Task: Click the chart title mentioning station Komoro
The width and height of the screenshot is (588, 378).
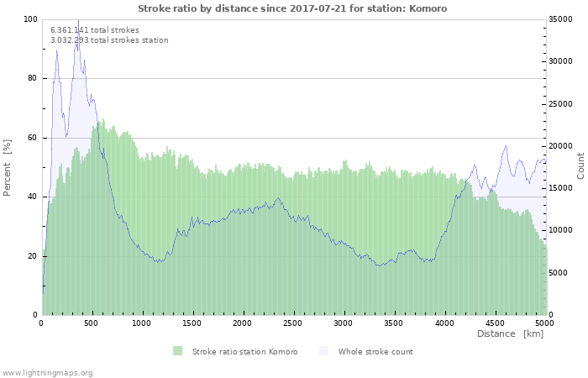Action: coord(292,8)
